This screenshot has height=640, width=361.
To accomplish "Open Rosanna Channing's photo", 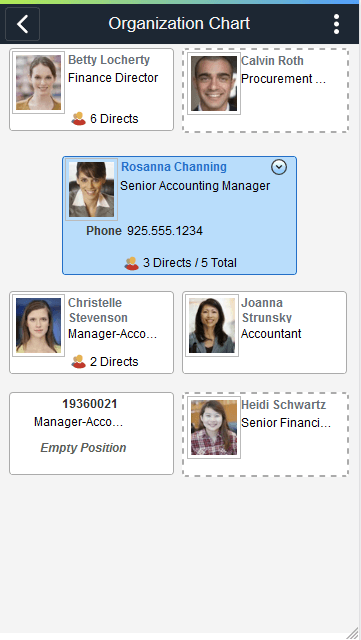I will [x=91, y=189].
